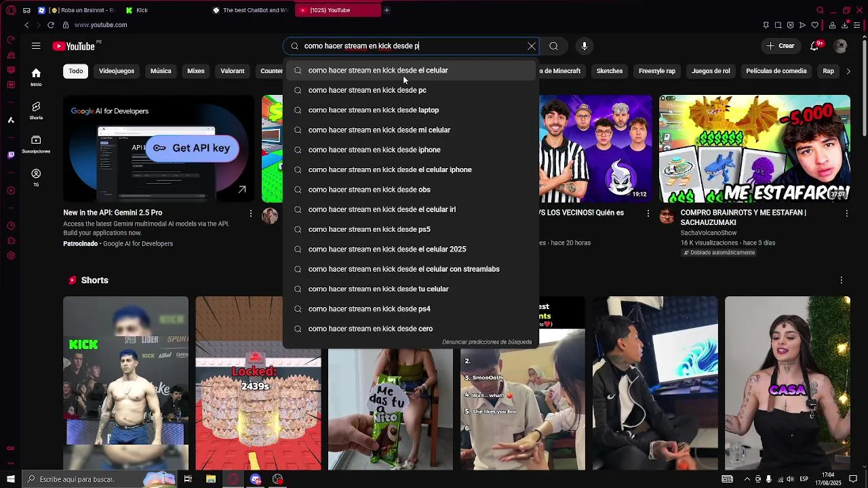Image resolution: width=868 pixels, height=488 pixels.
Task: Open Shorts from the sidebar
Action: [36, 111]
